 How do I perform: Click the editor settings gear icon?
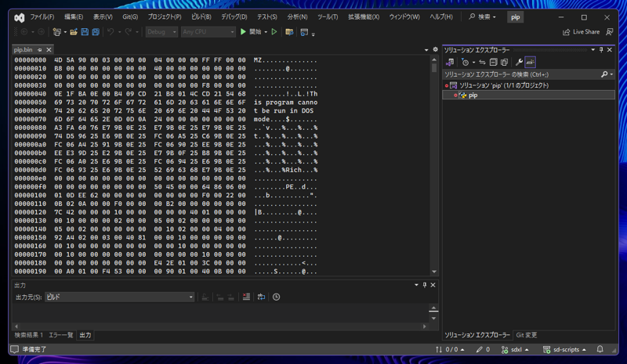point(436,49)
